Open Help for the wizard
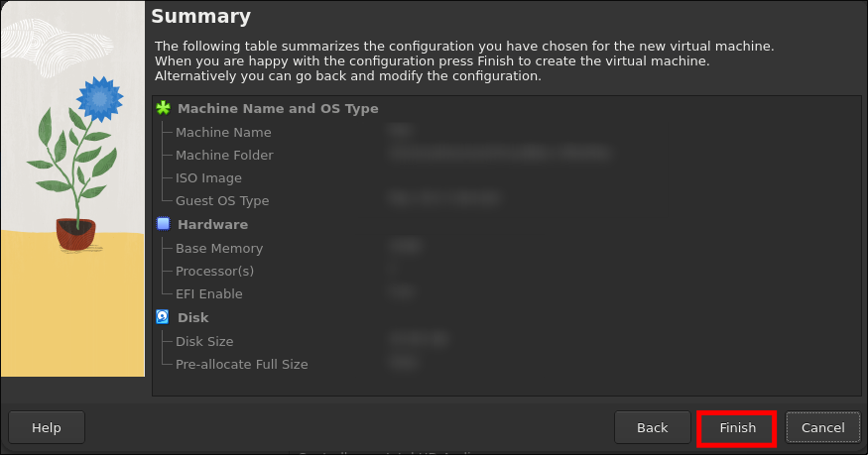The height and width of the screenshot is (455, 868). tap(47, 428)
